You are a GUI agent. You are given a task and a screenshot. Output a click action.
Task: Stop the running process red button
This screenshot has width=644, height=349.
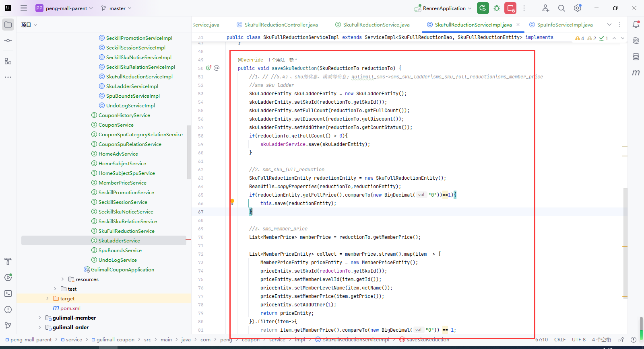click(x=510, y=8)
